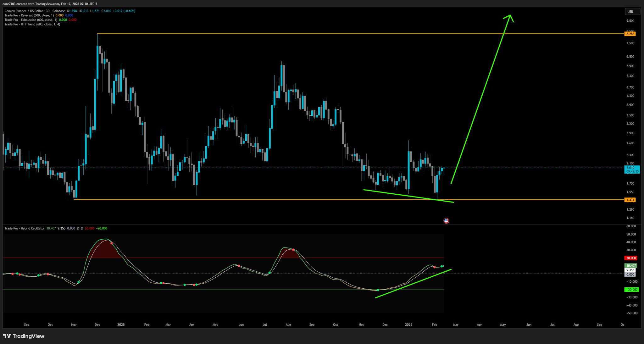Image resolution: width=644 pixels, height=344 pixels.
Task: Click the TradingView.com attribution text in header
Action: pos(47,4)
